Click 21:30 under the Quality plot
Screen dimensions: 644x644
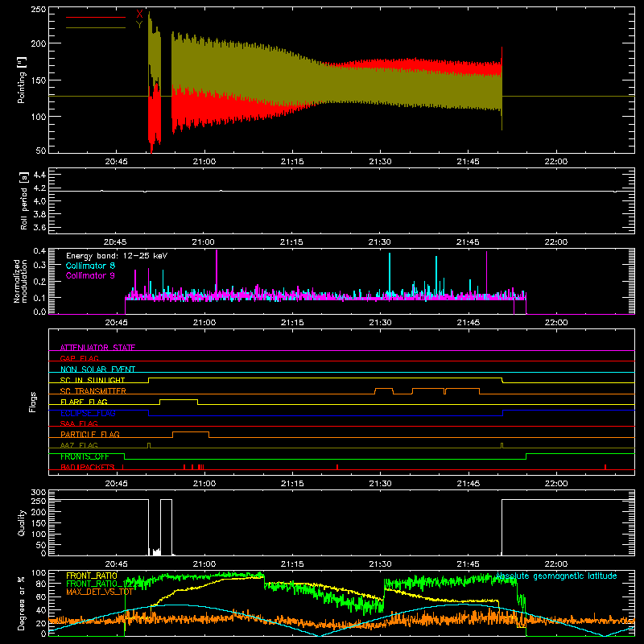[x=380, y=564]
